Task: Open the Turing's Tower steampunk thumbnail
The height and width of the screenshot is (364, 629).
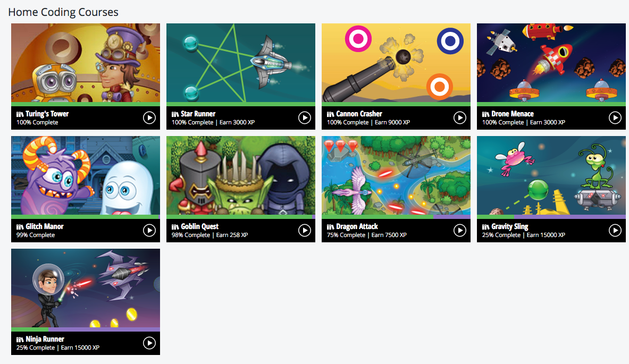Action: pyautogui.click(x=86, y=63)
